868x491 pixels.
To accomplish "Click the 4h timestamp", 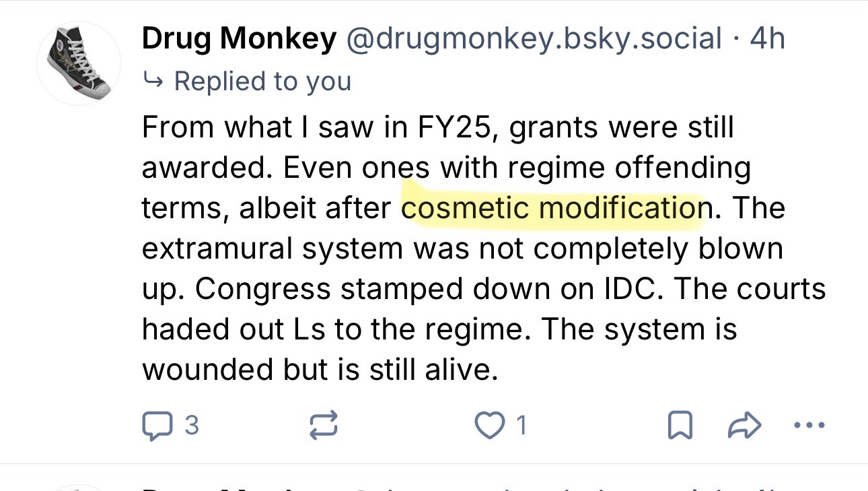I will 768,39.
